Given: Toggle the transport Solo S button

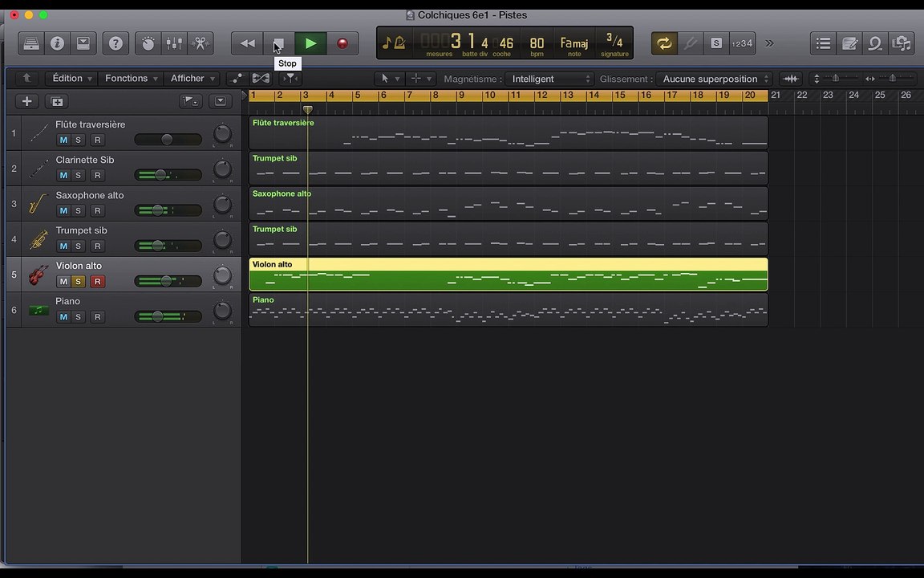Looking at the screenshot, I should (716, 43).
